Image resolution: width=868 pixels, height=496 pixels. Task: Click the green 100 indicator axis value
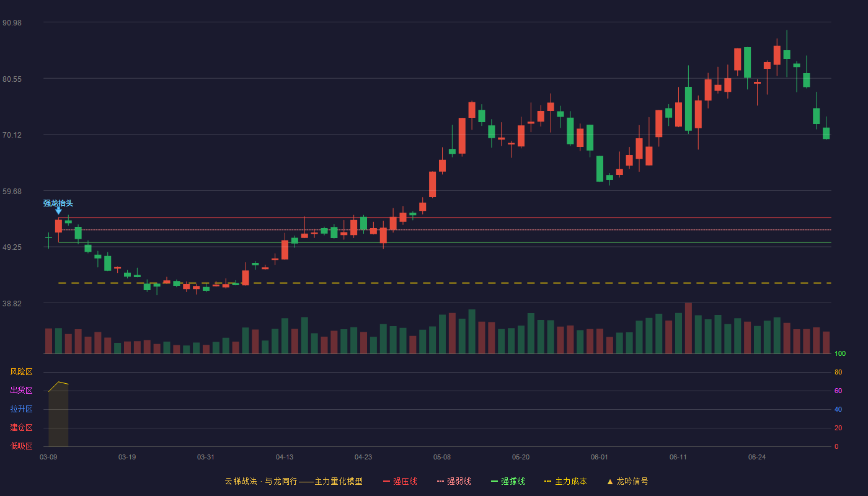[x=840, y=353]
